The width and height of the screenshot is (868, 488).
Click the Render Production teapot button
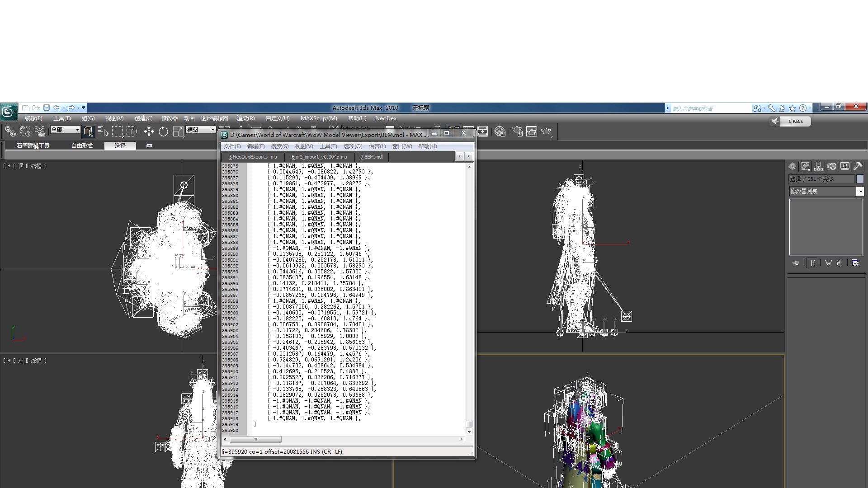pyautogui.click(x=547, y=131)
